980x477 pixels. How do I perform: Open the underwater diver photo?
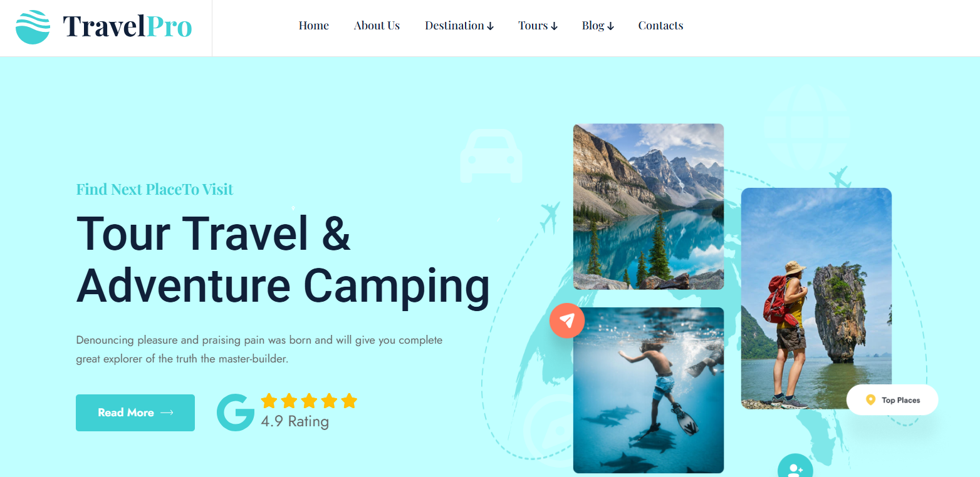tap(649, 390)
